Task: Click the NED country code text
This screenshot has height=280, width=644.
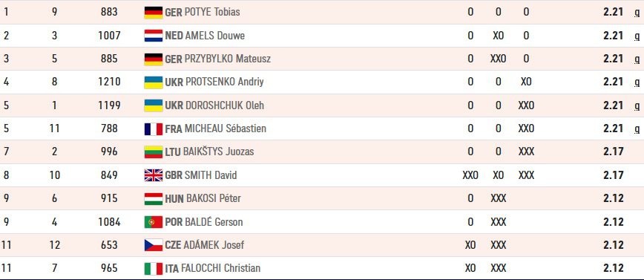Action: (174, 36)
